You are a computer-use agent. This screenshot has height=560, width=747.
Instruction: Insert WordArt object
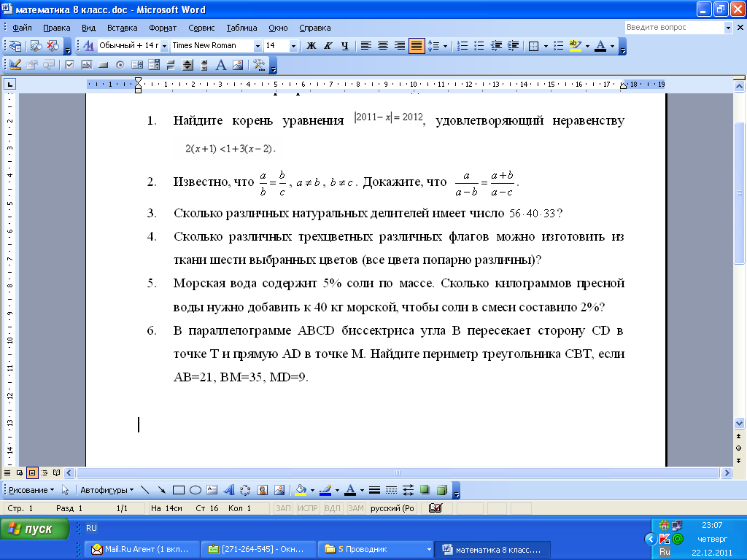point(228,490)
